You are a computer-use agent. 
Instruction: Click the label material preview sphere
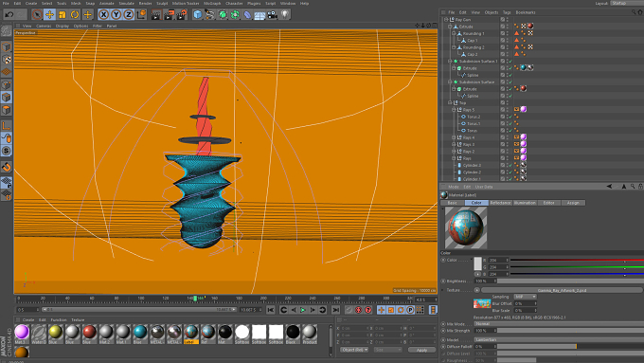click(466, 227)
